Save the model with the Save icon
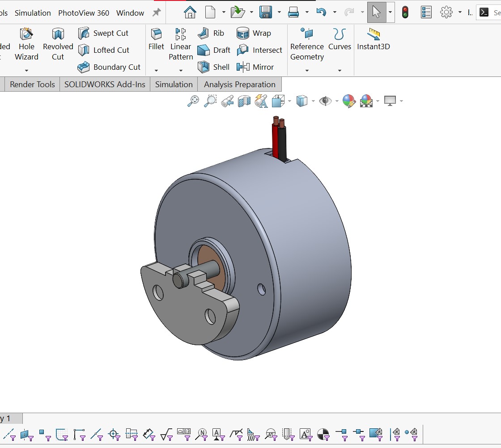 click(x=266, y=13)
